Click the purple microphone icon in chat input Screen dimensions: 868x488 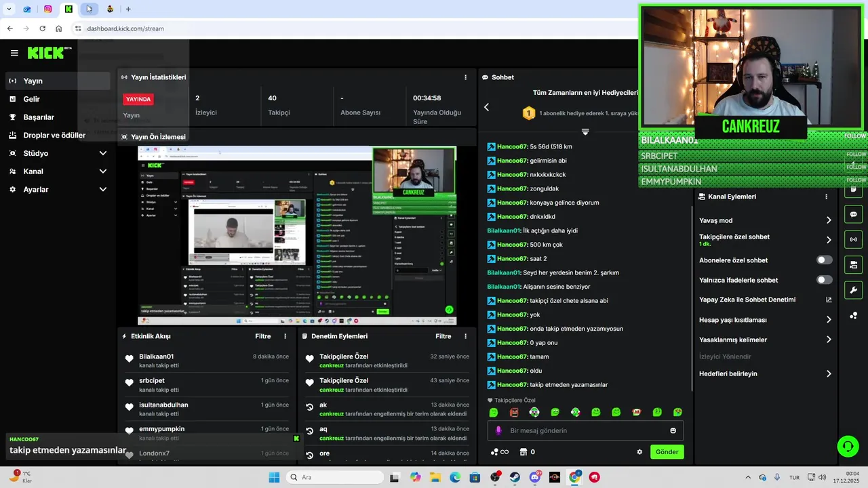498,430
